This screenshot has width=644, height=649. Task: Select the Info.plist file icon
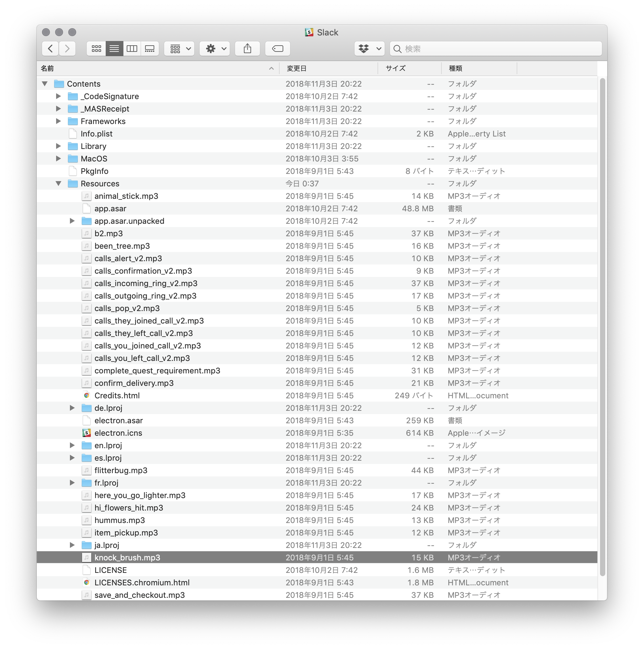click(x=73, y=134)
